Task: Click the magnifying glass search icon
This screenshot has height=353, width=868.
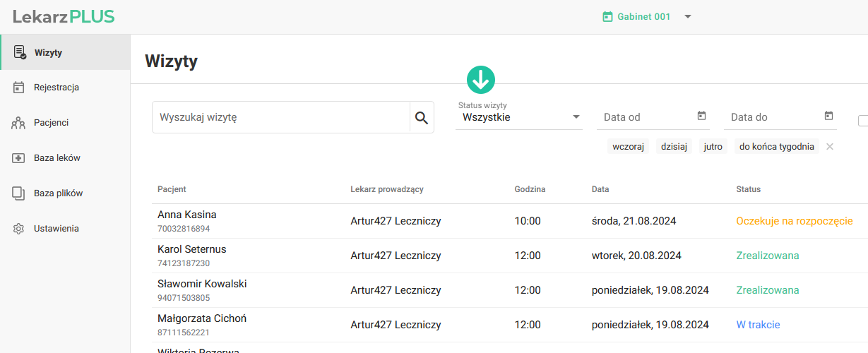Action: (422, 118)
